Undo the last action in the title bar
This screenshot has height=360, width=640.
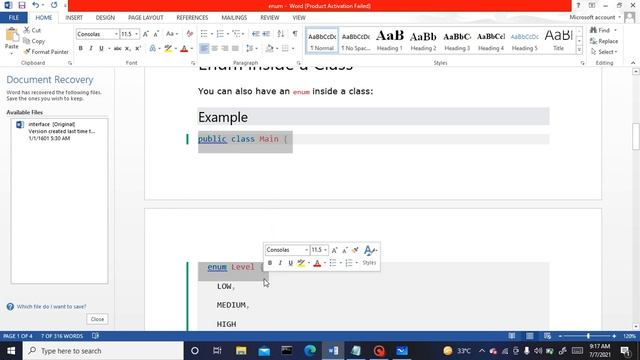pyautogui.click(x=36, y=5)
